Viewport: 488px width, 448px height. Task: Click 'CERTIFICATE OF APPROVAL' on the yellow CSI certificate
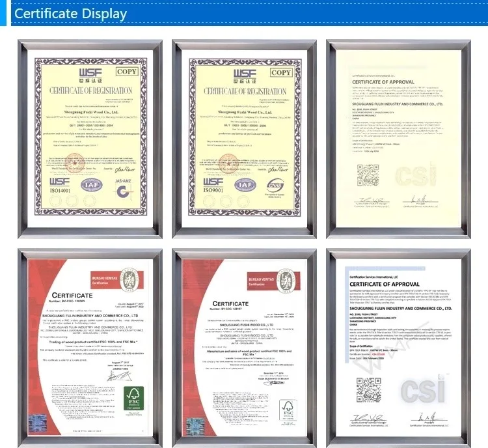(383, 82)
